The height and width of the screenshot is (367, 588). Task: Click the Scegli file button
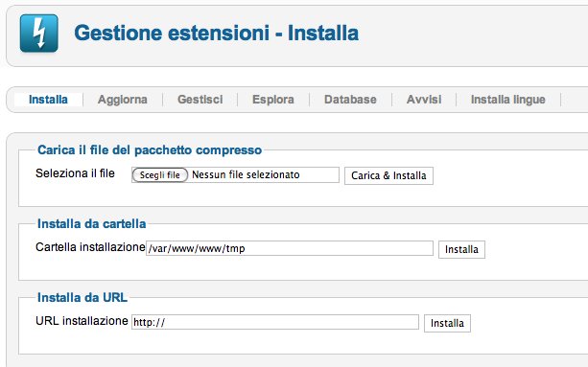click(x=160, y=175)
